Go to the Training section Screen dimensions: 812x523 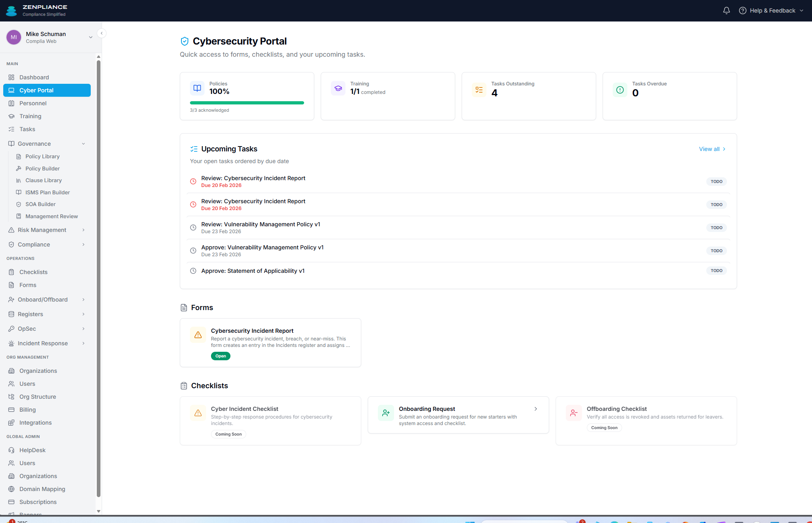click(30, 116)
